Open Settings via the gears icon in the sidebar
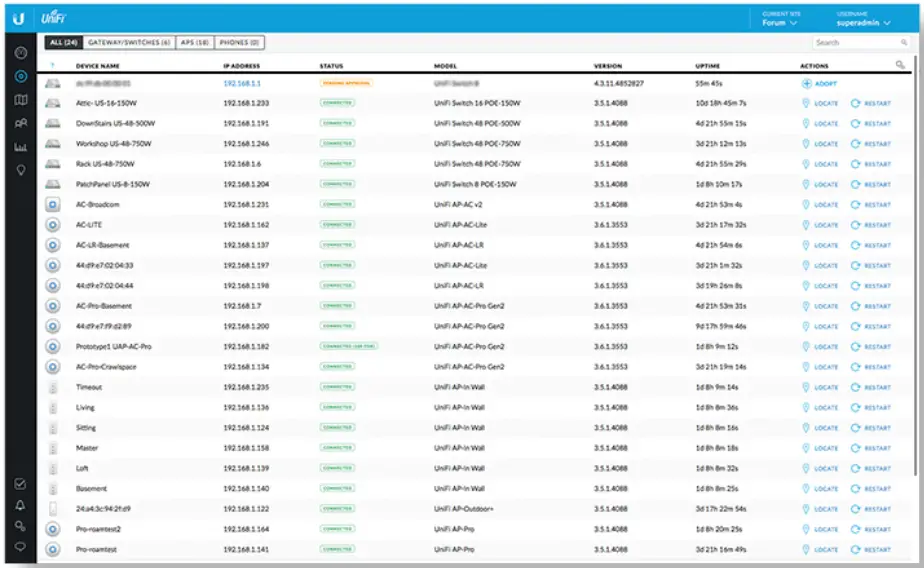This screenshot has height=568, width=924. pyautogui.click(x=20, y=526)
